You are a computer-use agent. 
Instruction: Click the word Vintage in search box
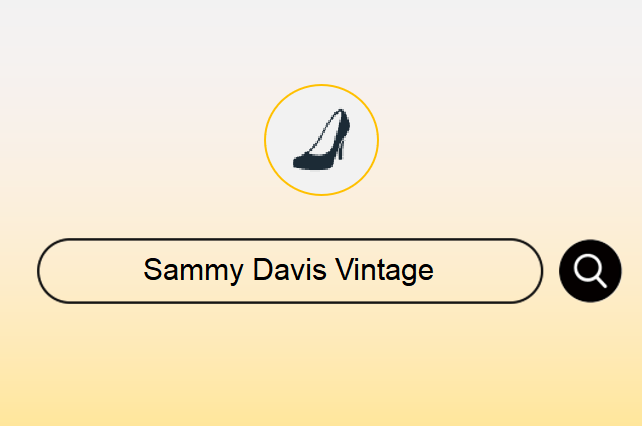click(384, 271)
